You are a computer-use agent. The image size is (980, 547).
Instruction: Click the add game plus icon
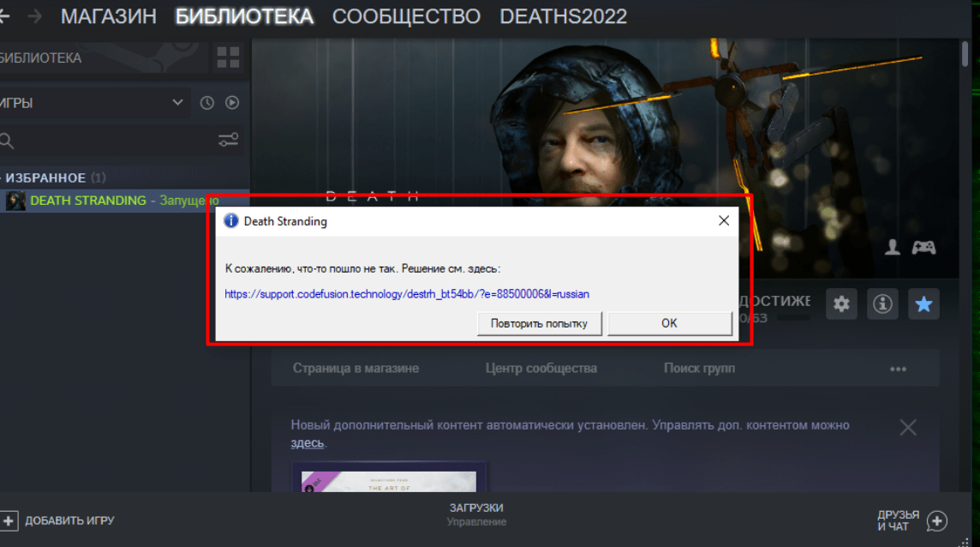[9, 520]
